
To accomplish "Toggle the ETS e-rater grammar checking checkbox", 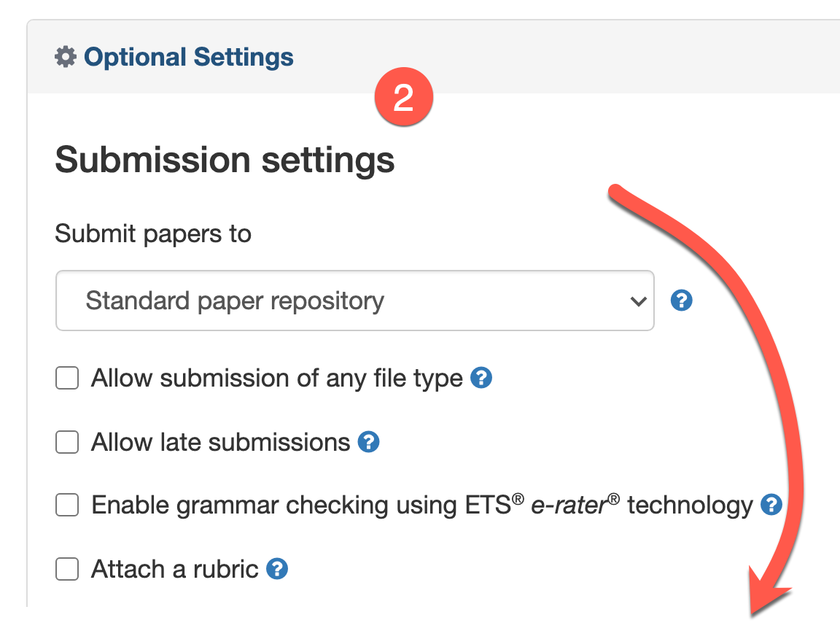I will [x=67, y=505].
